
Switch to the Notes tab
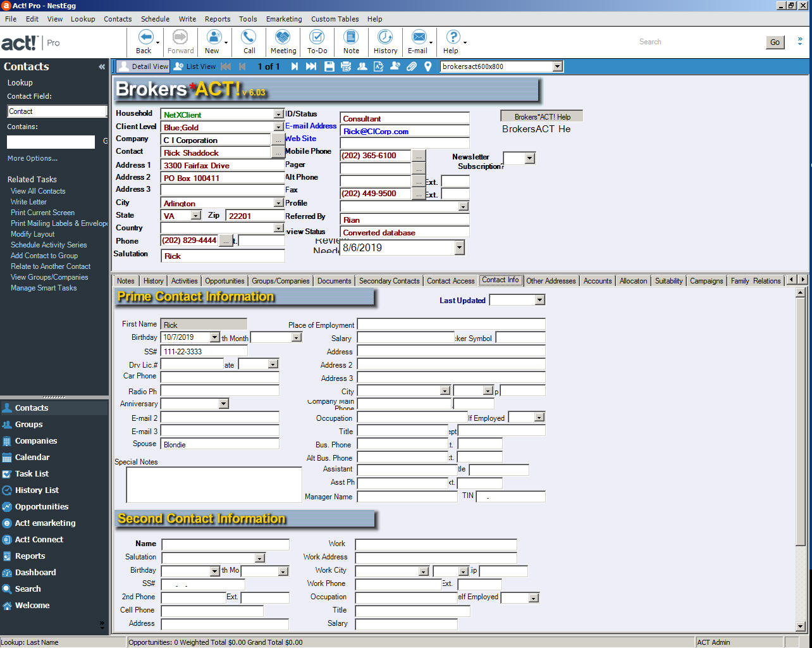pos(126,280)
